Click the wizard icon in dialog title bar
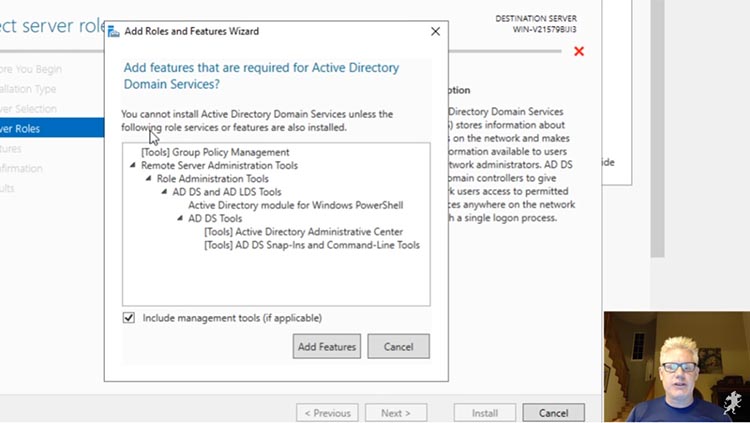The image size is (750, 423). pos(113,32)
